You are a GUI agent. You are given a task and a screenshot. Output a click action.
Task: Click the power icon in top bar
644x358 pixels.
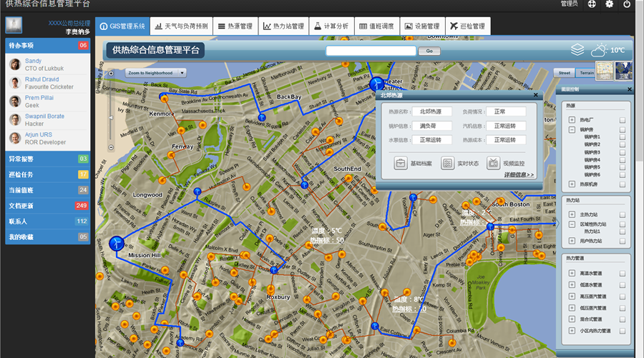coord(627,4)
